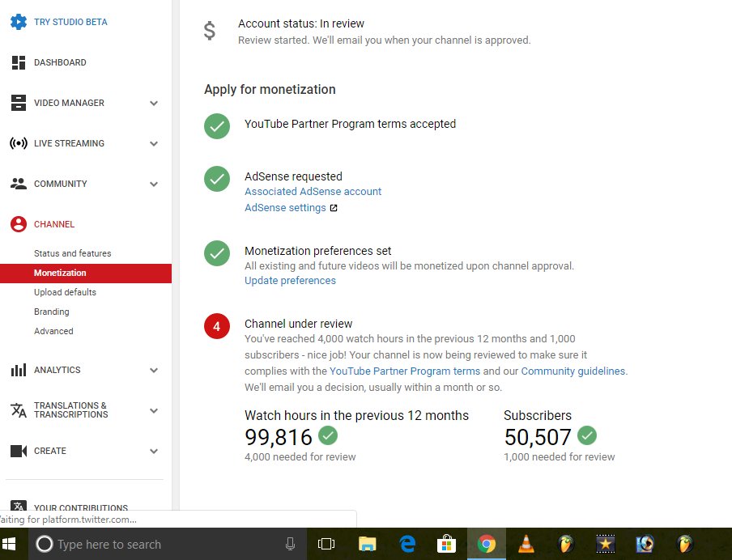Launch Microsoft Edge from taskbar
Image resolution: width=732 pixels, height=560 pixels.
pos(407,544)
